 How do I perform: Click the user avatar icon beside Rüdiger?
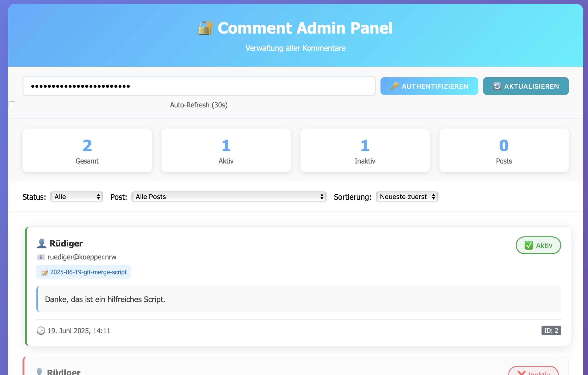coord(41,243)
